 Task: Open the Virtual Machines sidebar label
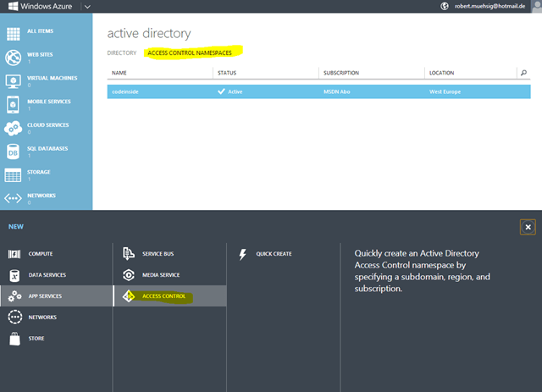[x=53, y=78]
